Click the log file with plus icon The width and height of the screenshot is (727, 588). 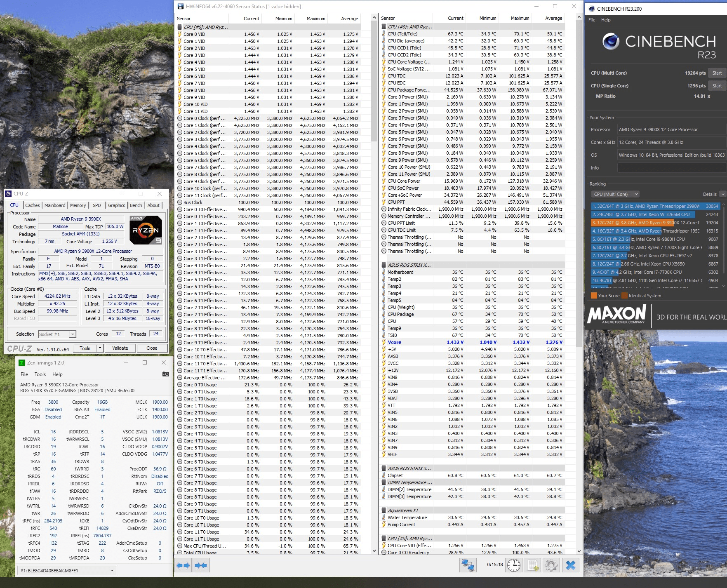[x=533, y=565]
